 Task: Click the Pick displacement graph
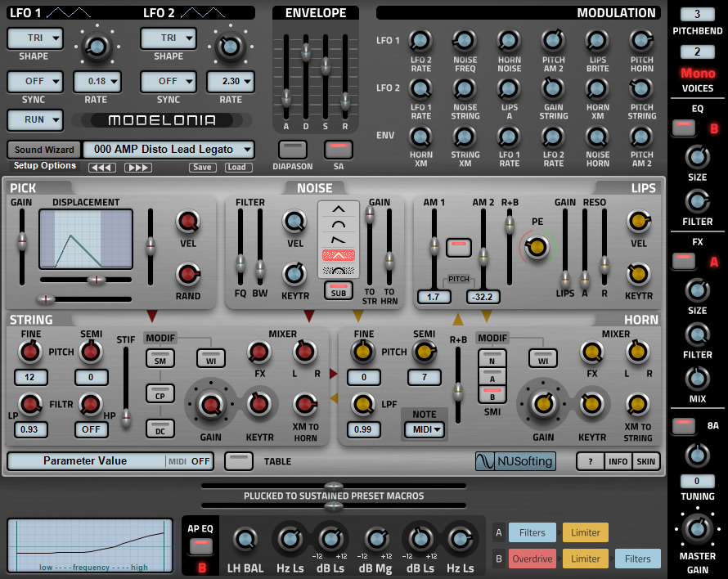[x=86, y=239]
